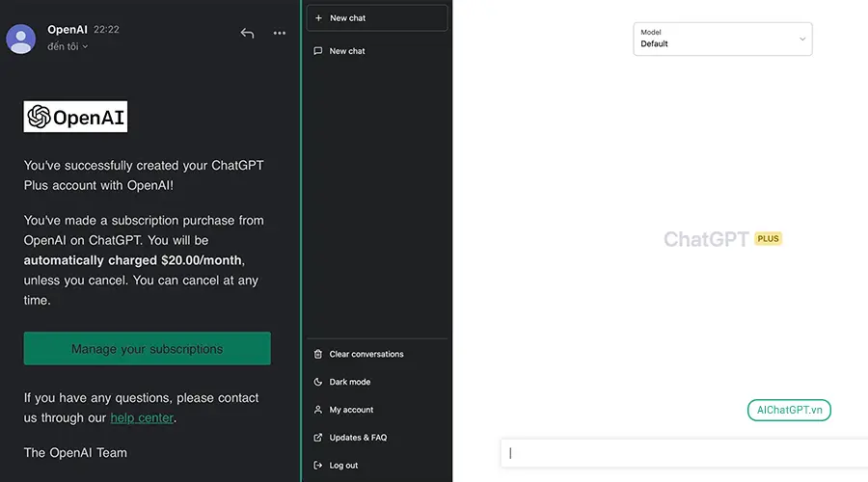Open the Model Default dropdown
The height and width of the screenshot is (482, 868).
point(722,39)
